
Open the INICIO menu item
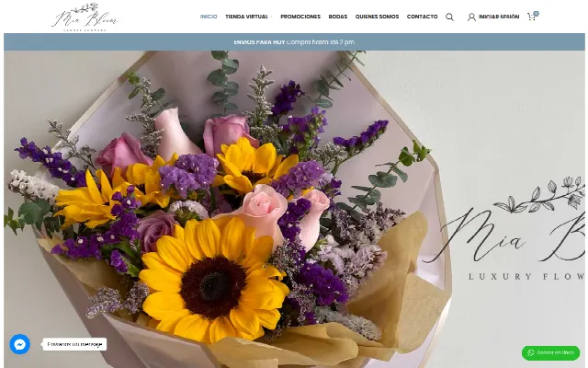tap(209, 17)
